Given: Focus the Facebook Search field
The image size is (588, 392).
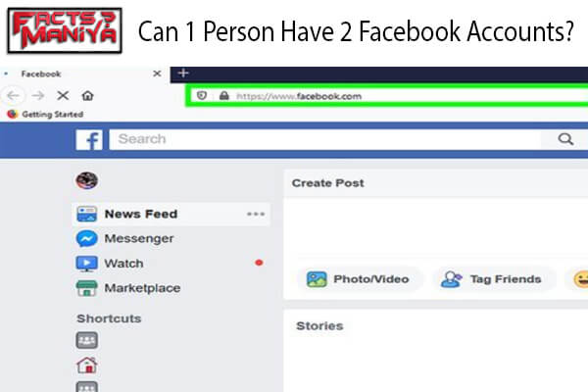Looking at the screenshot, I should [324, 139].
